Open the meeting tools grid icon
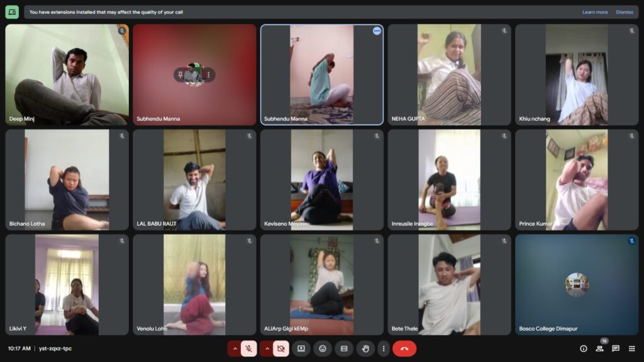Viewport: 644px width, 362px height. pyautogui.click(x=632, y=348)
